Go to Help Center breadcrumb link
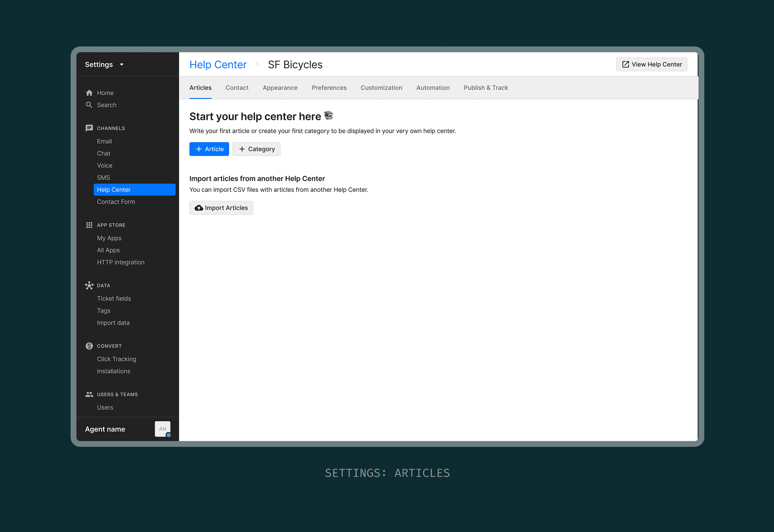The height and width of the screenshot is (532, 774). point(218,65)
